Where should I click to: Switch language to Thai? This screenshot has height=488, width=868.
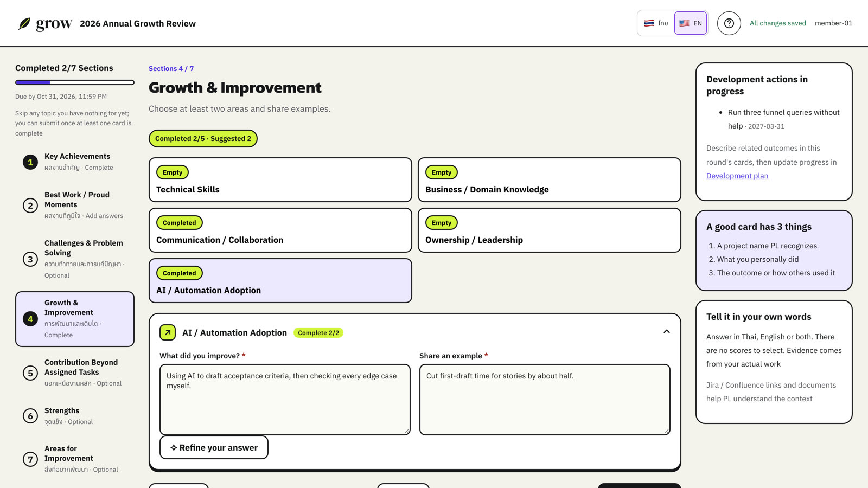656,23
